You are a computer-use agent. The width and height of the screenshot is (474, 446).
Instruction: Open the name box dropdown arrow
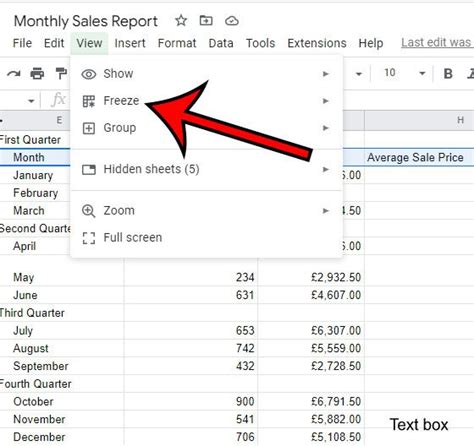[x=31, y=100]
